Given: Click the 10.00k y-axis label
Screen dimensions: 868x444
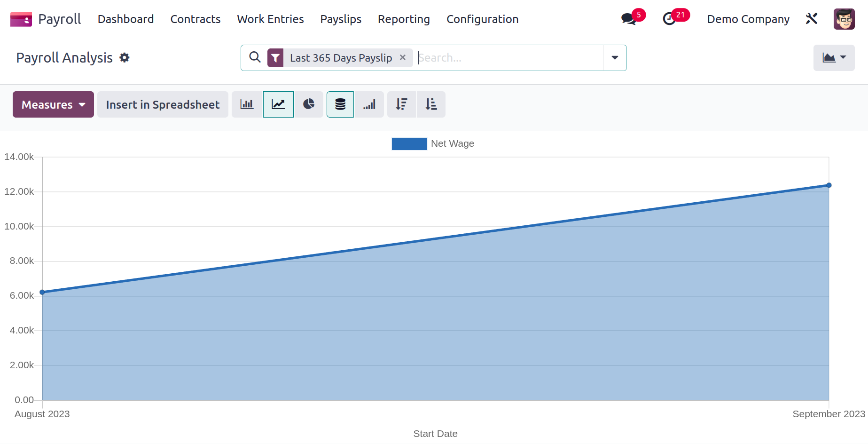Looking at the screenshot, I should pyautogui.click(x=19, y=226).
